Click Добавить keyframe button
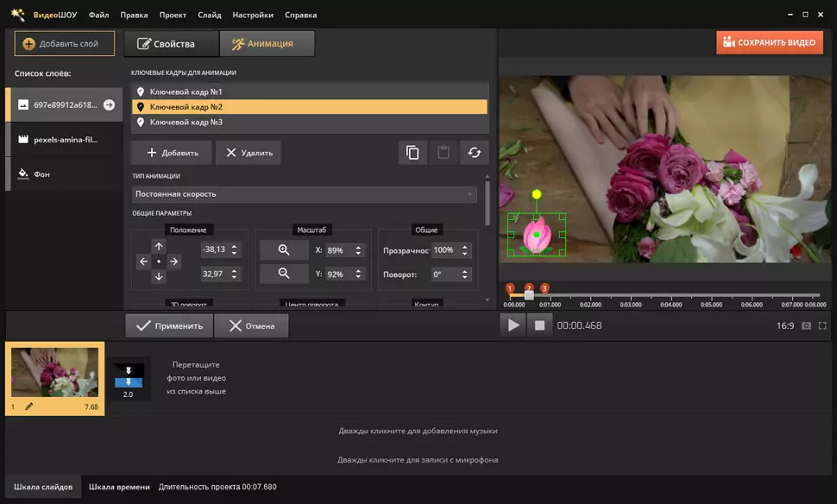Viewport: 837px width, 504px height. pyautogui.click(x=172, y=153)
